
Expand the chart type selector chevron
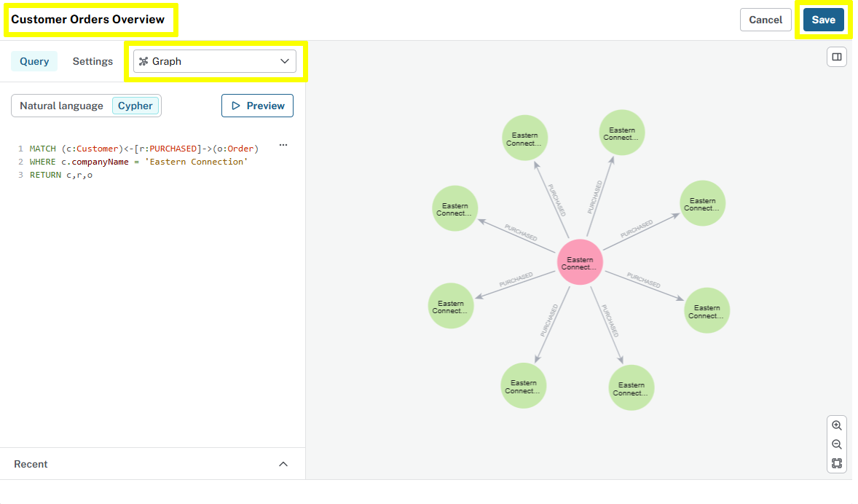pyautogui.click(x=285, y=61)
